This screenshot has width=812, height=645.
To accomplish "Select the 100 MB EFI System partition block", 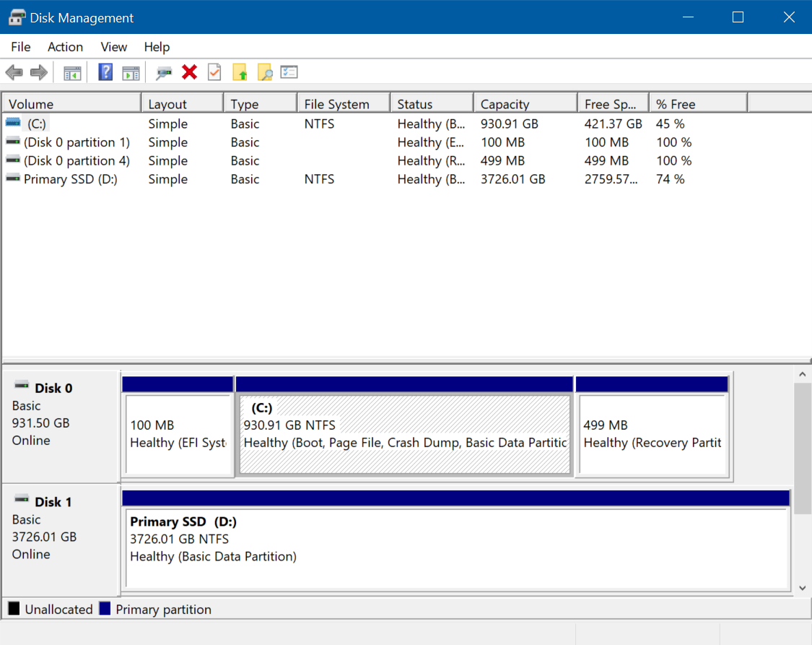I will point(178,433).
